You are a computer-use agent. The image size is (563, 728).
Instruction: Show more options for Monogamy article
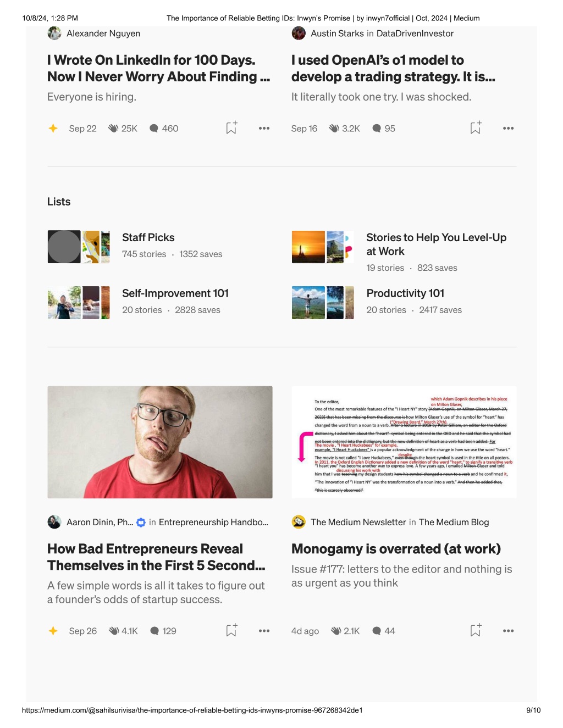pos(508,631)
